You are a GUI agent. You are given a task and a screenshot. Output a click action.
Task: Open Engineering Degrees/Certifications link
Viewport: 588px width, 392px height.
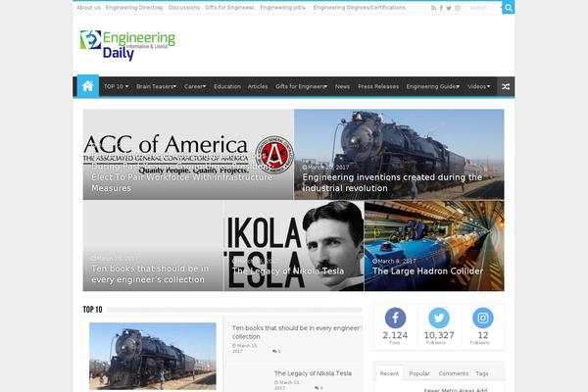[360, 8]
